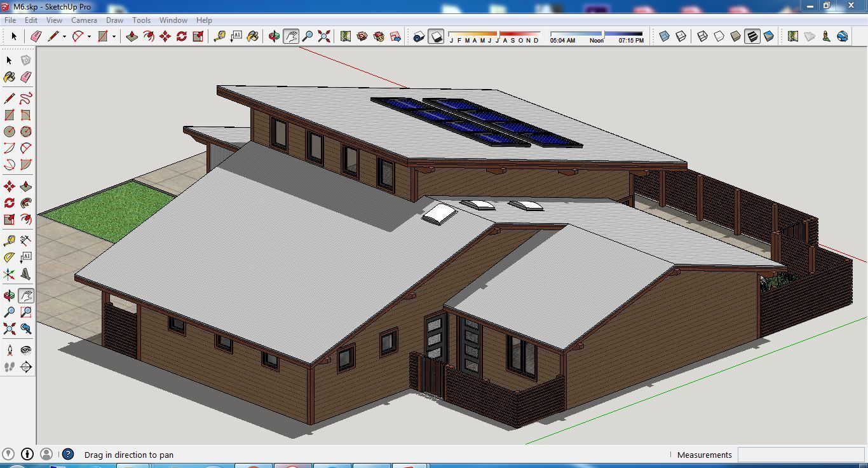
Task: Open the Tools menu
Action: [141, 20]
